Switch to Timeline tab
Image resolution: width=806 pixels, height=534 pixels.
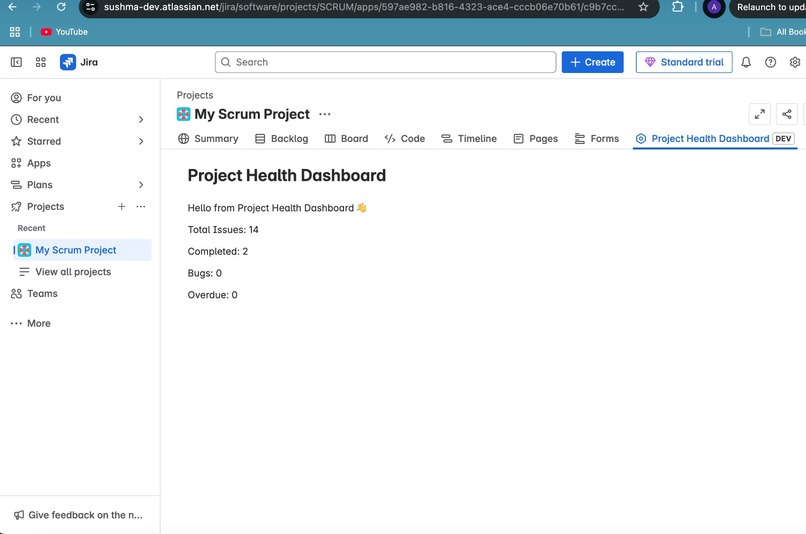(469, 139)
